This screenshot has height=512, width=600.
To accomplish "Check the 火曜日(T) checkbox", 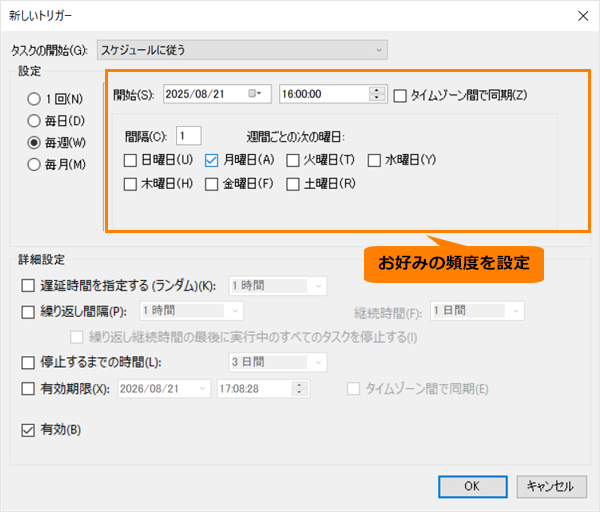I will (293, 160).
